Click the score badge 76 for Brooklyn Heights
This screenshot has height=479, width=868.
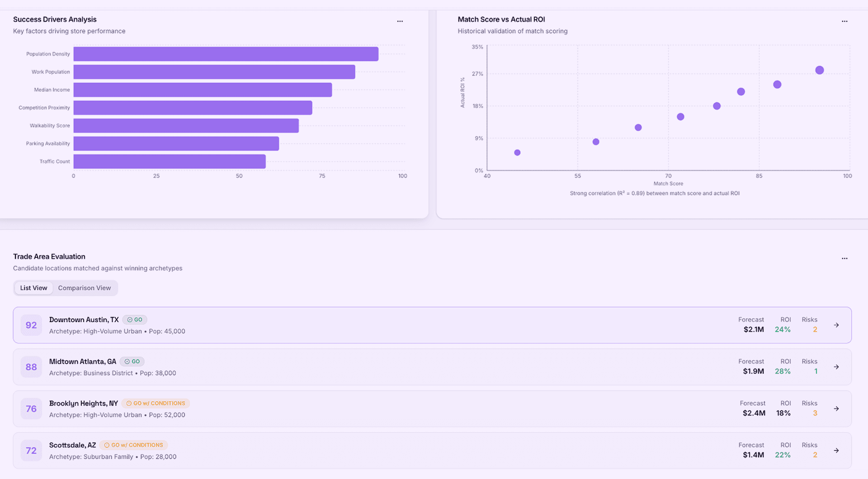click(x=31, y=408)
